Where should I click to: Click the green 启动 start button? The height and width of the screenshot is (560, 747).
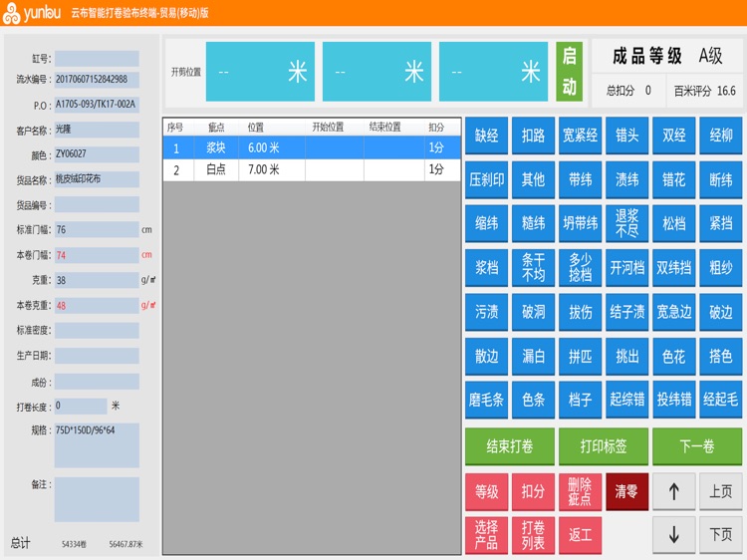[x=570, y=72]
